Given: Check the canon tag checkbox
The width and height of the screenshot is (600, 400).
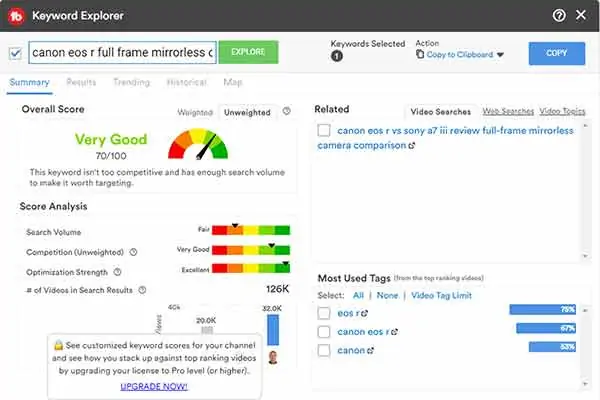Looking at the screenshot, I should coord(324,350).
